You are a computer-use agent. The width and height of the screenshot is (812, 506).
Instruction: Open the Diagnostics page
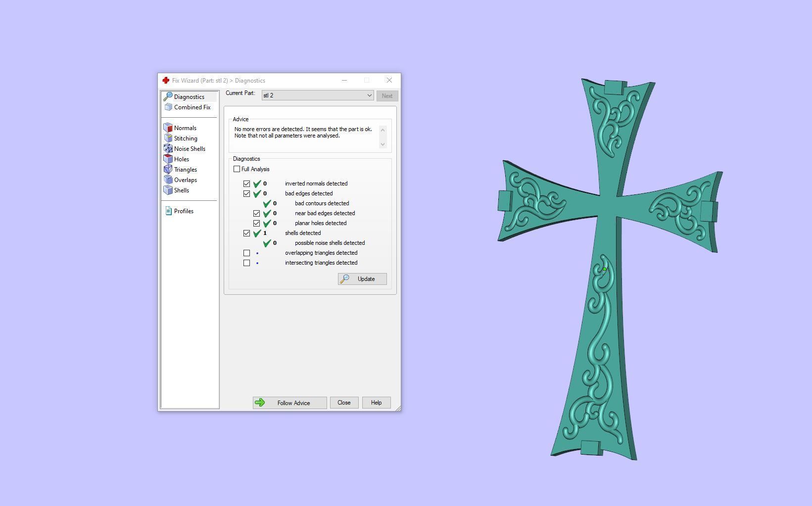point(189,96)
